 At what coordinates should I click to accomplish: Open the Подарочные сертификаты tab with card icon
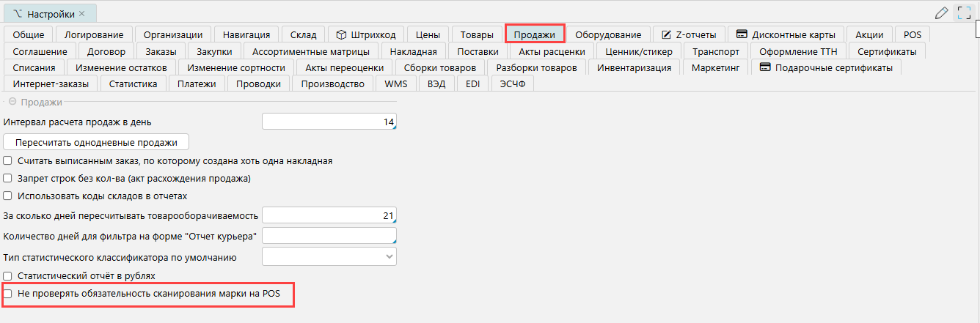tap(825, 68)
